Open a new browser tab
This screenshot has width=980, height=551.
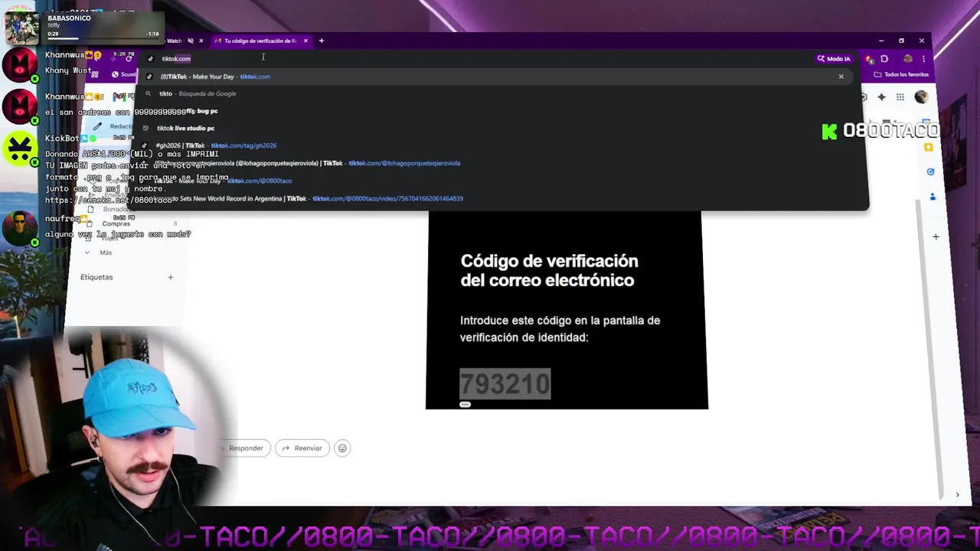322,41
